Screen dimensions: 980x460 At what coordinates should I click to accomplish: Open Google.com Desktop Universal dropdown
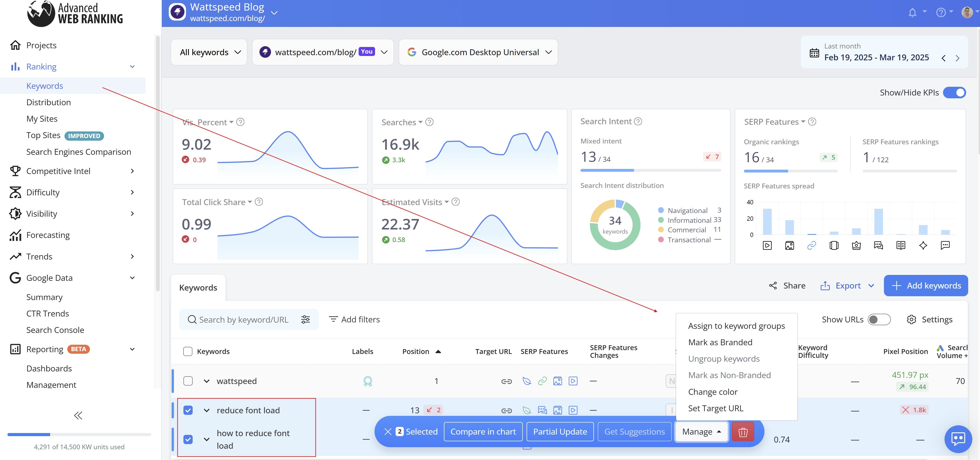(478, 52)
